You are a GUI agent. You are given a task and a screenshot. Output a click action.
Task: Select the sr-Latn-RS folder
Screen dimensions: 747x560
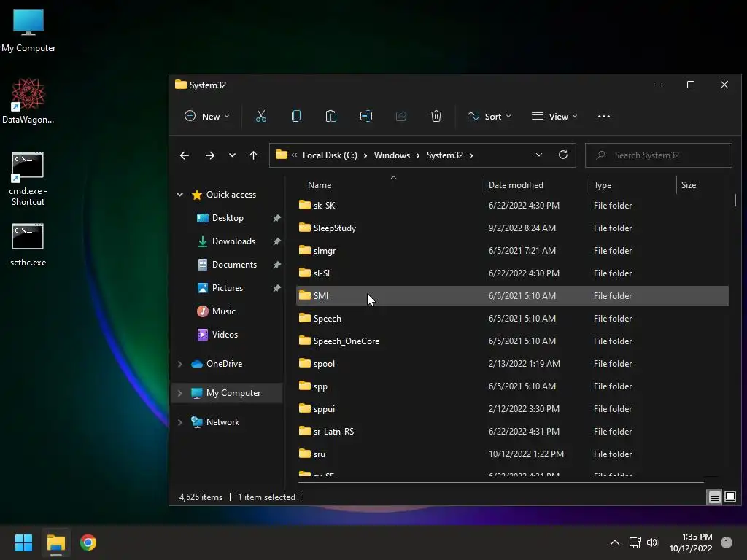512,432
